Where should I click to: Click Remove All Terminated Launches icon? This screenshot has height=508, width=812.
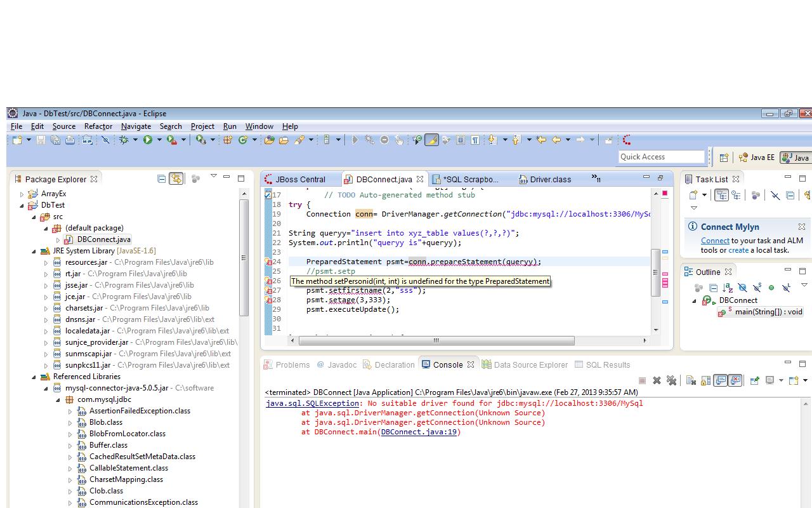pos(672,380)
